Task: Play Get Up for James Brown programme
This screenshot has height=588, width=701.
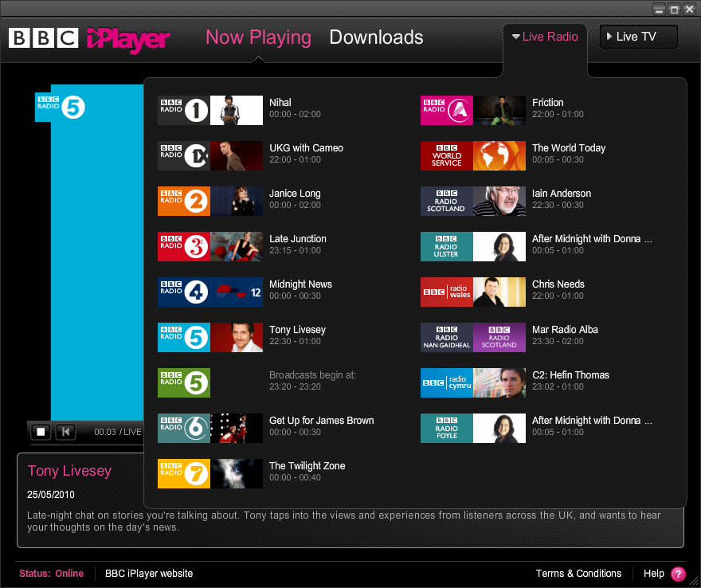Action: (x=321, y=421)
